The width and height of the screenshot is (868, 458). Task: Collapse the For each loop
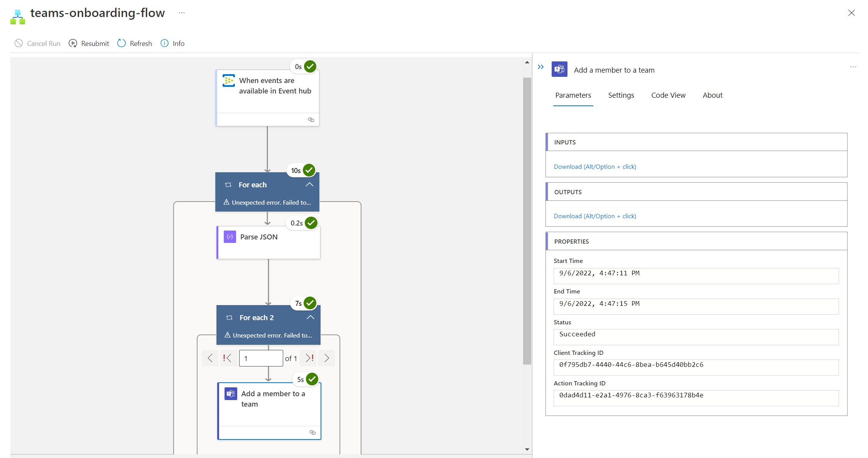coord(309,185)
